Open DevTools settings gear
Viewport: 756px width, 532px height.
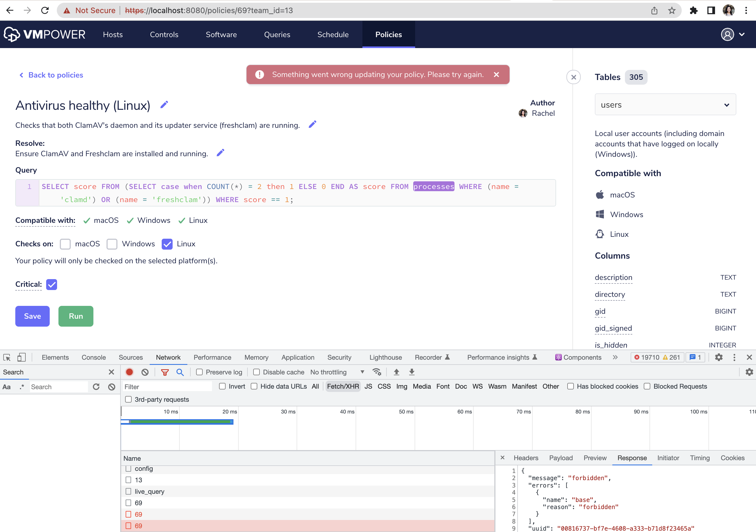(719, 357)
